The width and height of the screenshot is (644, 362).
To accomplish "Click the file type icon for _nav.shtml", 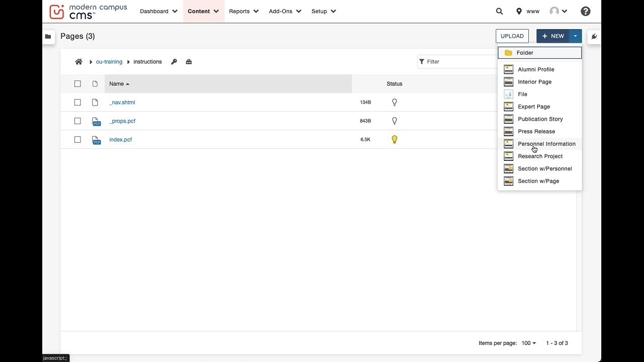I will (x=95, y=102).
